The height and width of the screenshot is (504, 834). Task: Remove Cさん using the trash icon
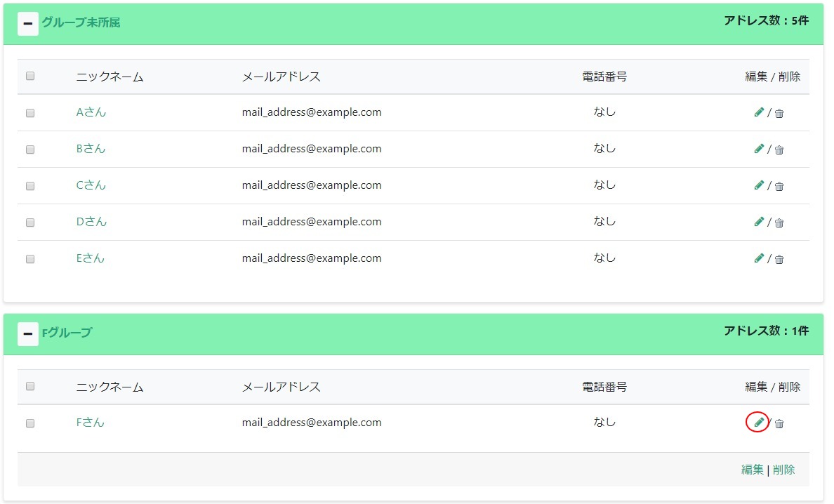tap(779, 186)
